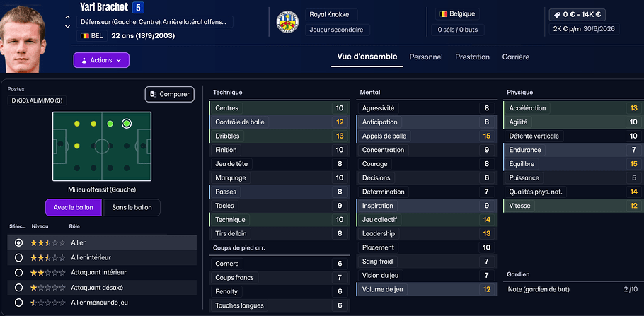Image resolution: width=644 pixels, height=316 pixels.
Task: Click the Belgian flag BEL nationality badge
Action: coord(92,35)
